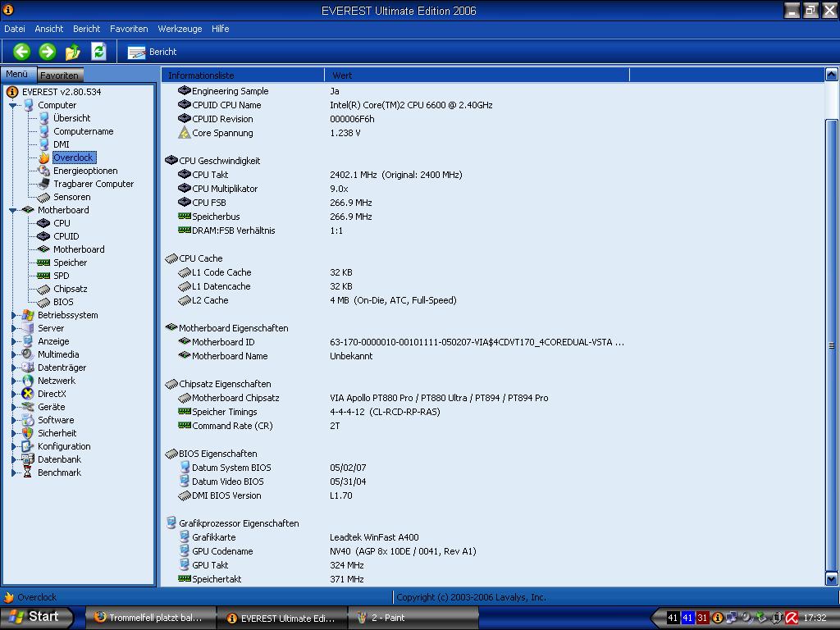Viewport: 840px width, 630px height.
Task: Expand the Sicherheit tree node
Action: (13, 433)
